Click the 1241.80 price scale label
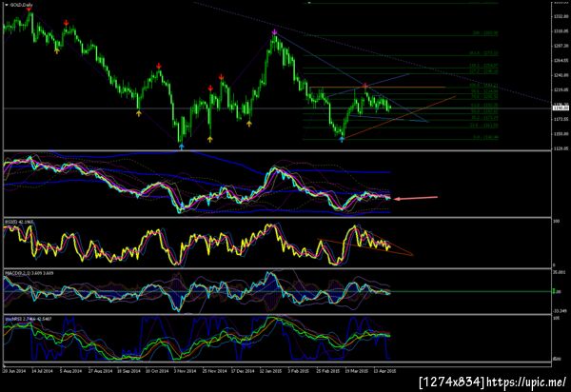The width and height of the screenshot is (571, 392). coord(561,75)
